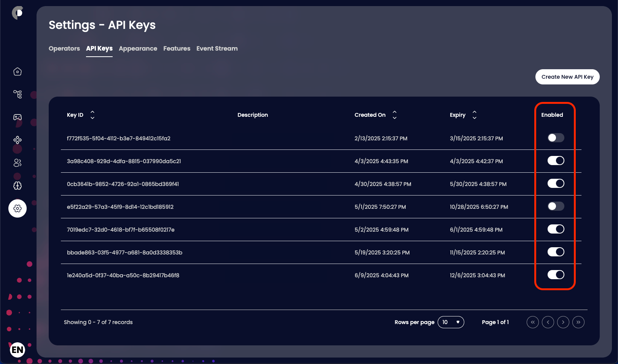Screen dimensions: 618x364
Task: Open the hierarchy/workflow icon in sidebar
Action: click(x=17, y=94)
